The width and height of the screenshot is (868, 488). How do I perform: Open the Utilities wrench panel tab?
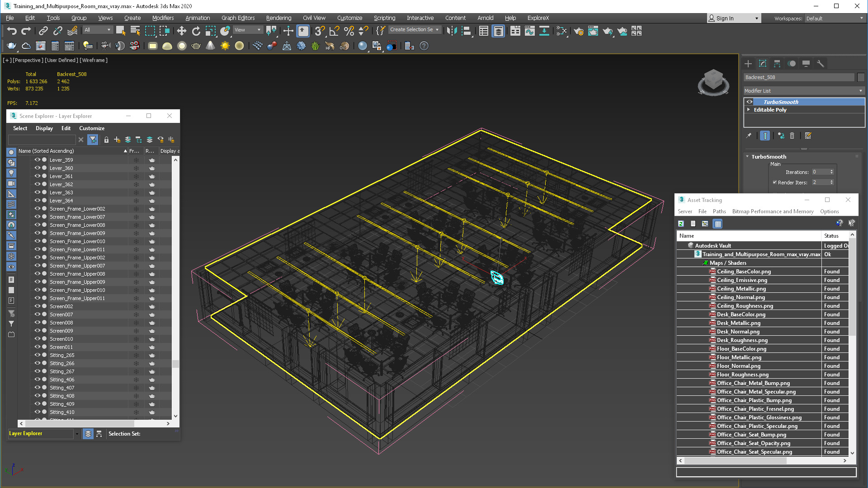[x=821, y=64]
